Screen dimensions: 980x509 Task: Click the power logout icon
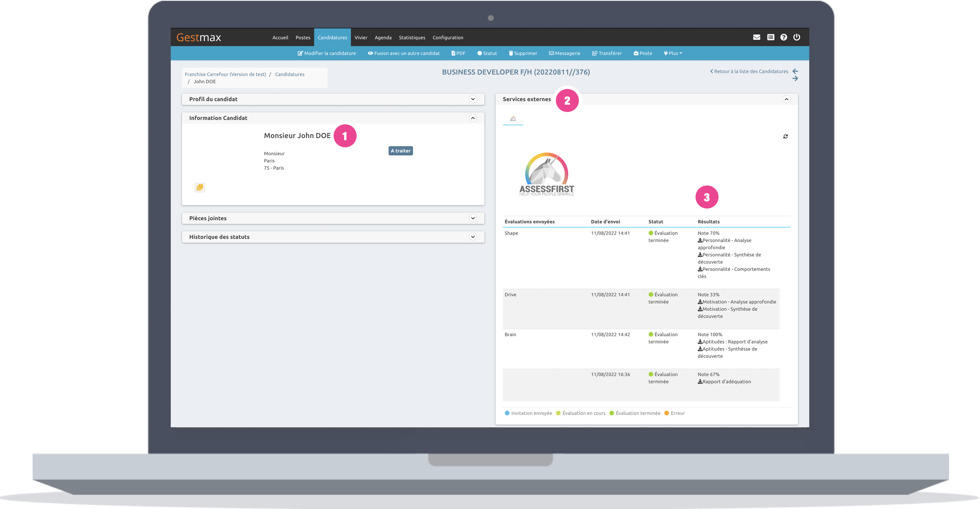(796, 37)
